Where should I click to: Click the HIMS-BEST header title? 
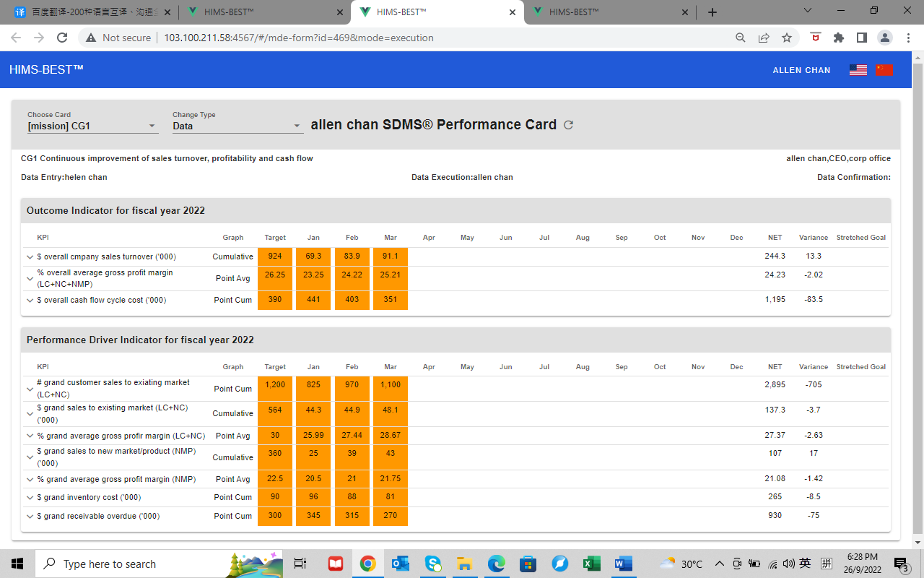tap(46, 69)
